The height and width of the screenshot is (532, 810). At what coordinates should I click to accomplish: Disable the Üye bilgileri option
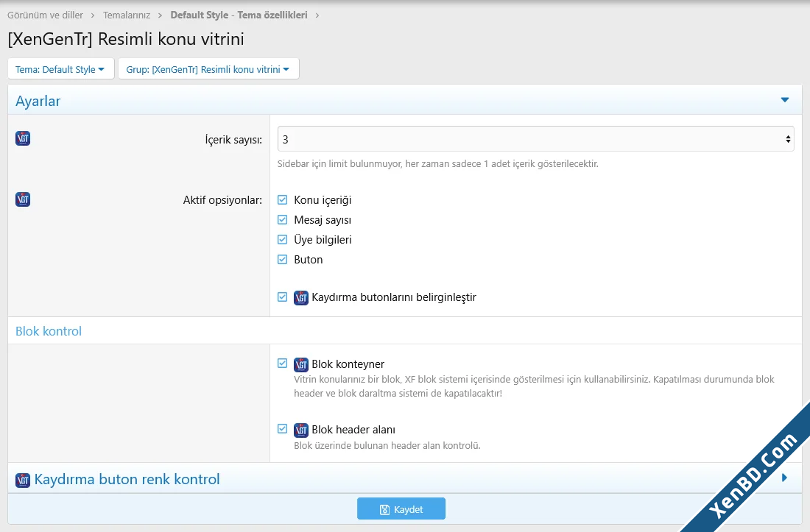pyautogui.click(x=282, y=239)
